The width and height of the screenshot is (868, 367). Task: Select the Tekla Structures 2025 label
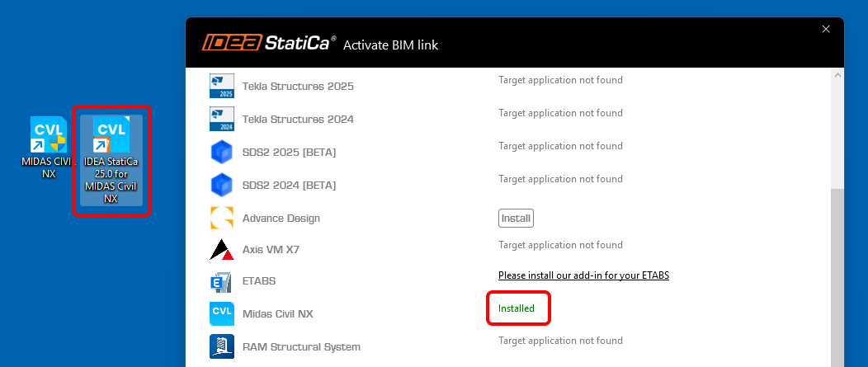pyautogui.click(x=298, y=87)
